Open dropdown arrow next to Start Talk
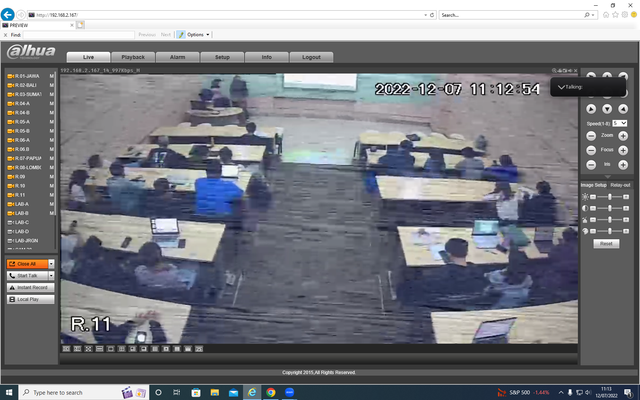 pos(51,276)
